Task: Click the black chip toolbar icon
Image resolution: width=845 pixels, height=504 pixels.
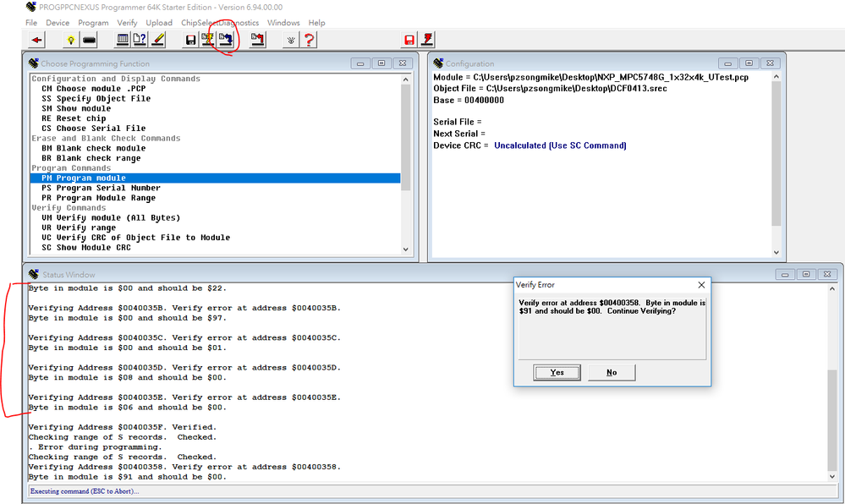Action: click(x=89, y=40)
